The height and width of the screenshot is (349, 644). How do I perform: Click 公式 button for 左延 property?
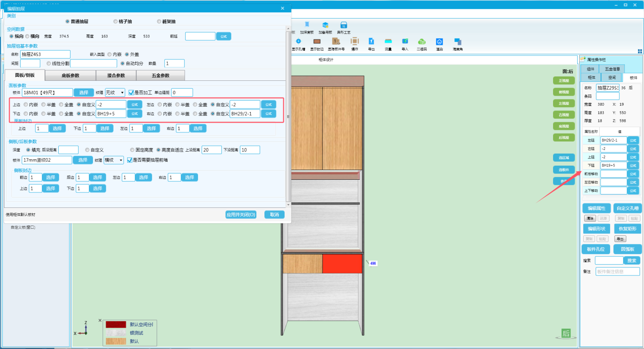pos(633,140)
